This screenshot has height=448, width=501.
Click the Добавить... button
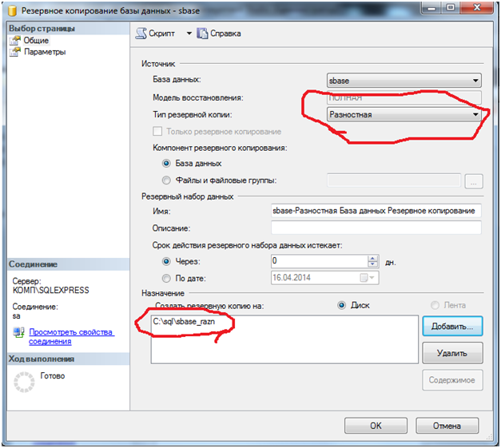[x=451, y=327]
